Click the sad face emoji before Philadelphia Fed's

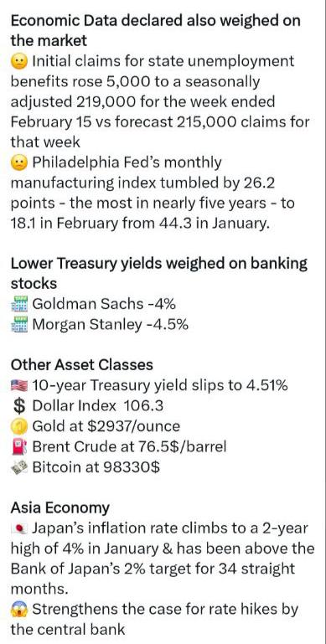(x=19, y=163)
